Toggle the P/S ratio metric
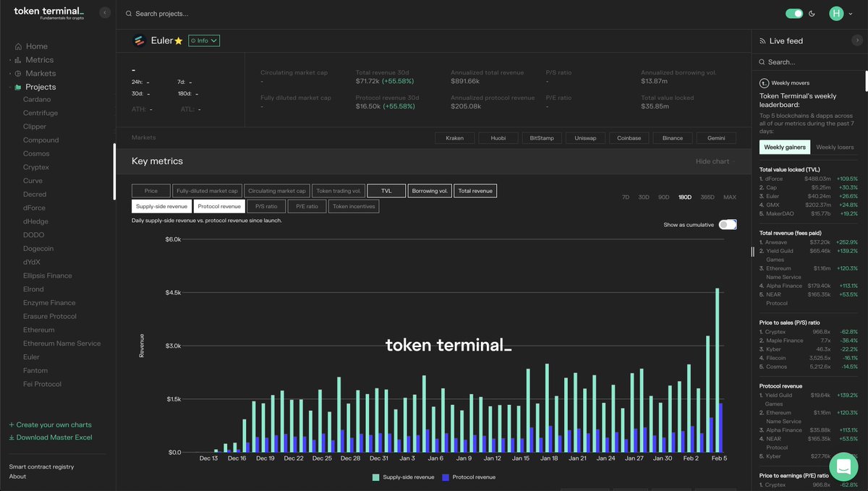868x491 pixels. (x=266, y=206)
